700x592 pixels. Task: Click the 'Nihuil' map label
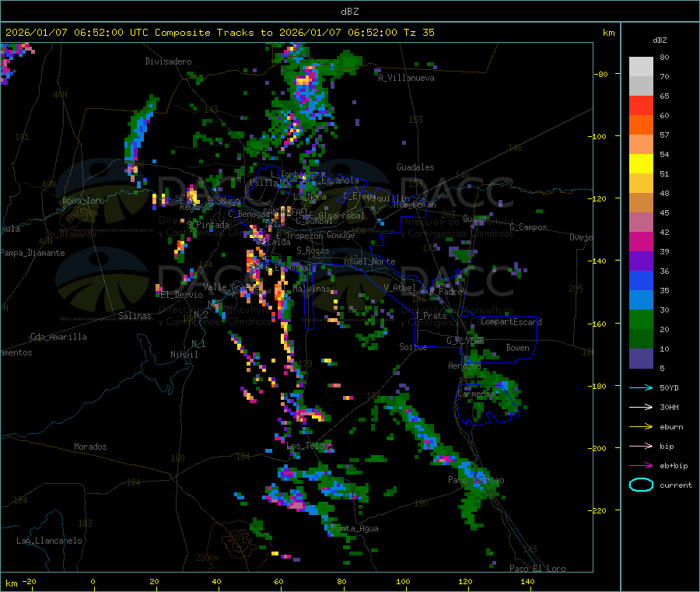pyautogui.click(x=184, y=355)
